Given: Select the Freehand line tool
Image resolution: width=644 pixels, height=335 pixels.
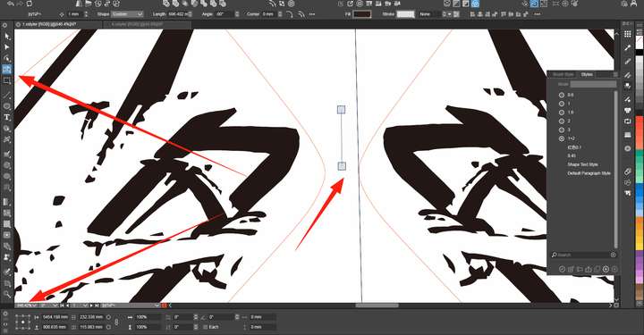Looking at the screenshot, I should [7, 95].
